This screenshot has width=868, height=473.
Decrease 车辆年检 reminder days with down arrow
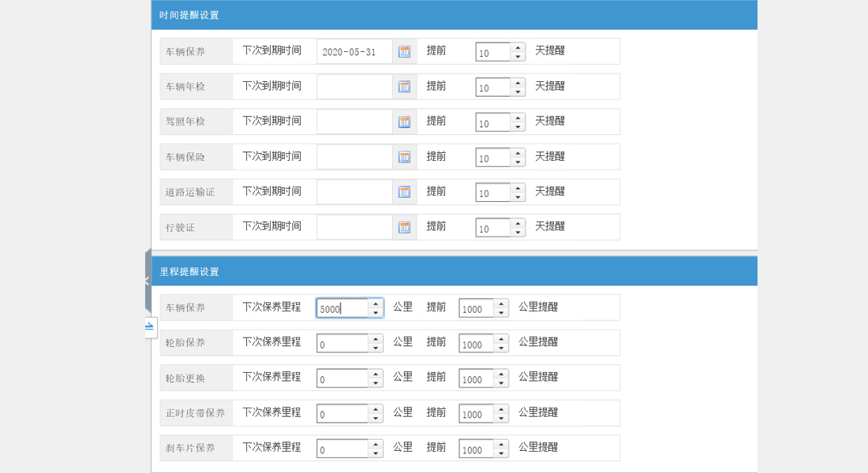(x=518, y=91)
